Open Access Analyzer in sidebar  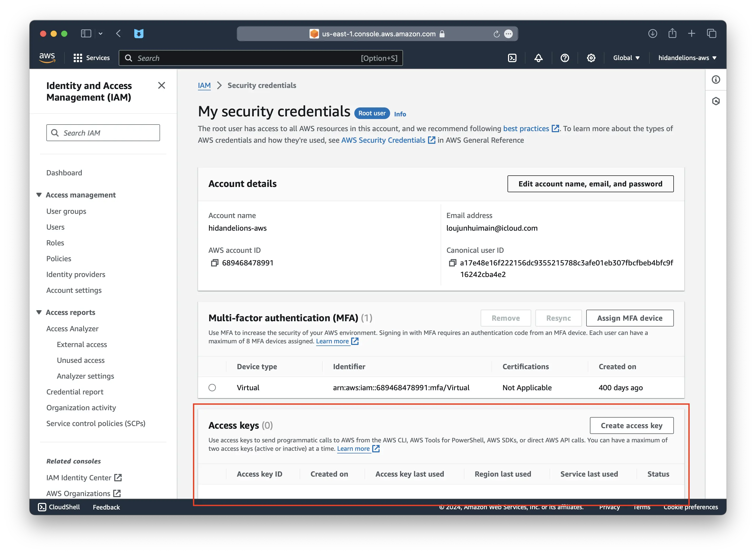[x=72, y=329]
